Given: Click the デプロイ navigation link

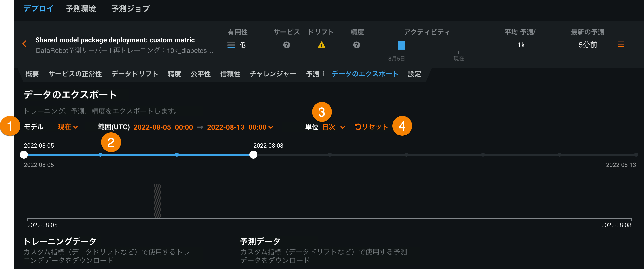Looking at the screenshot, I should click(x=38, y=9).
